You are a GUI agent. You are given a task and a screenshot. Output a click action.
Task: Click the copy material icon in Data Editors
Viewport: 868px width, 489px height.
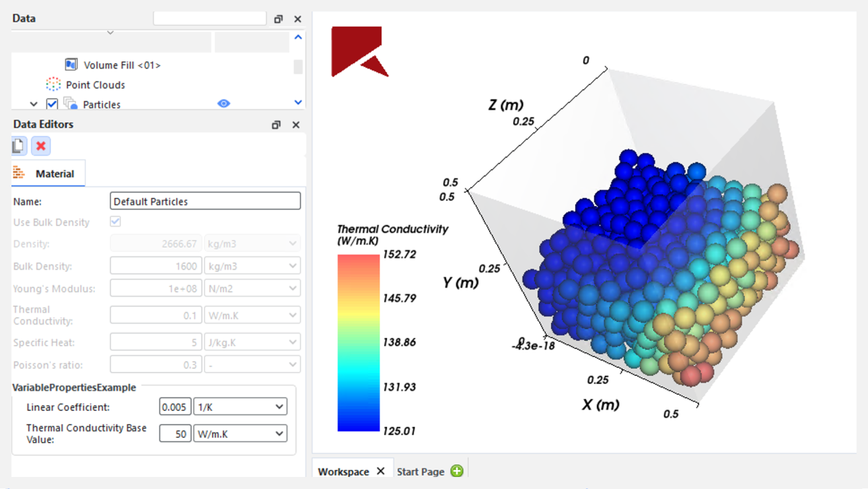click(19, 145)
